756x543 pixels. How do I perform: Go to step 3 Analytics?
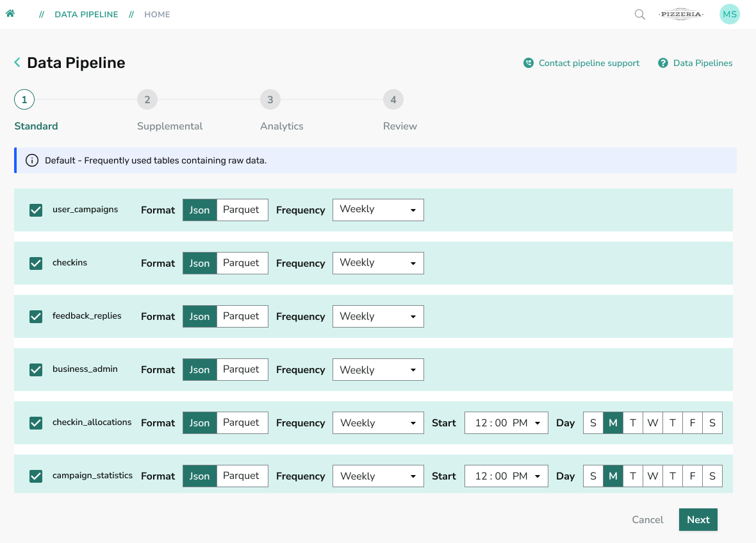click(270, 100)
